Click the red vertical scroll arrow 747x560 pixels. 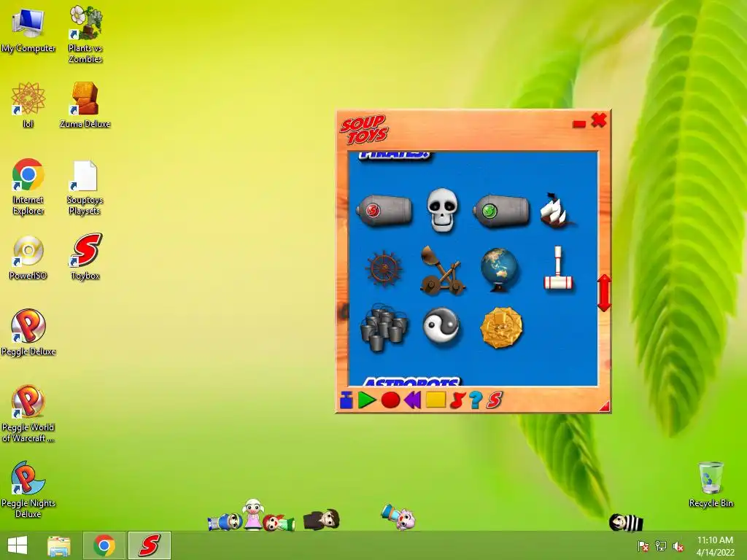[604, 293]
